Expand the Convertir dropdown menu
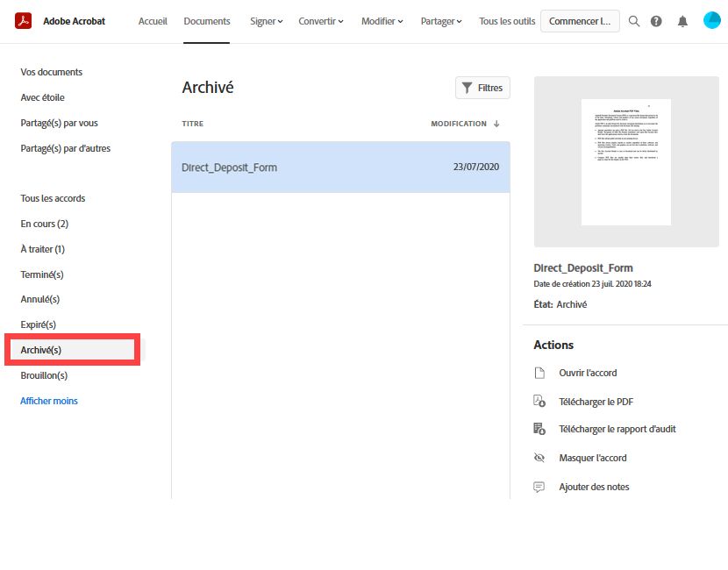 click(x=321, y=21)
